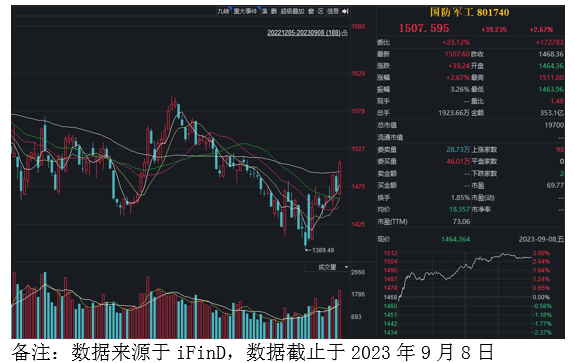Click the 1512 intraday price label
Image resolution: width=575 pixels, height=363 pixels.
391,253
